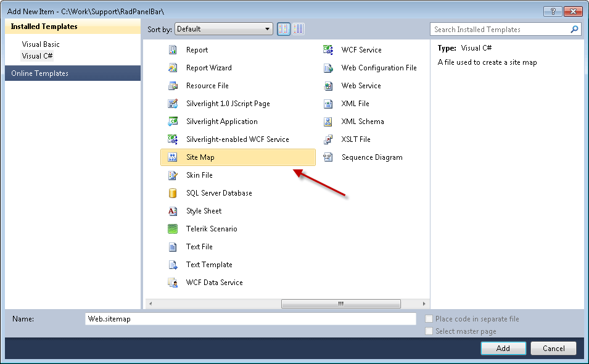This screenshot has height=364, width=589.
Task: Select the Style Sheet template icon
Action: 173,211
